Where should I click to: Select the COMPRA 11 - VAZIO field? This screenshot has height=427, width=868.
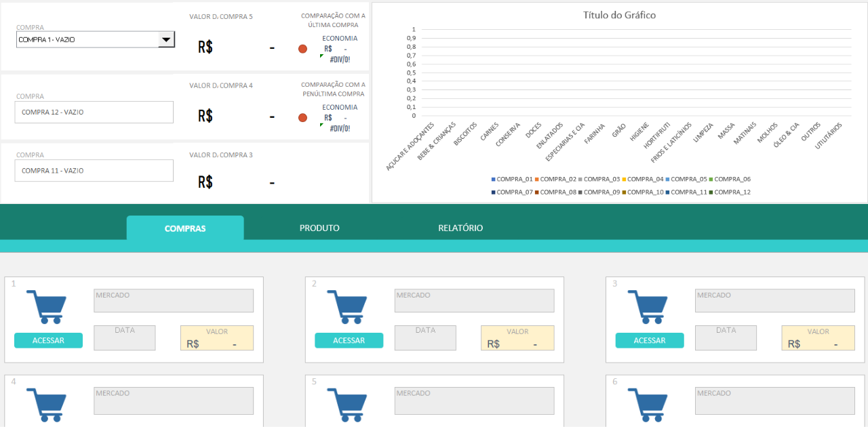pyautogui.click(x=94, y=171)
